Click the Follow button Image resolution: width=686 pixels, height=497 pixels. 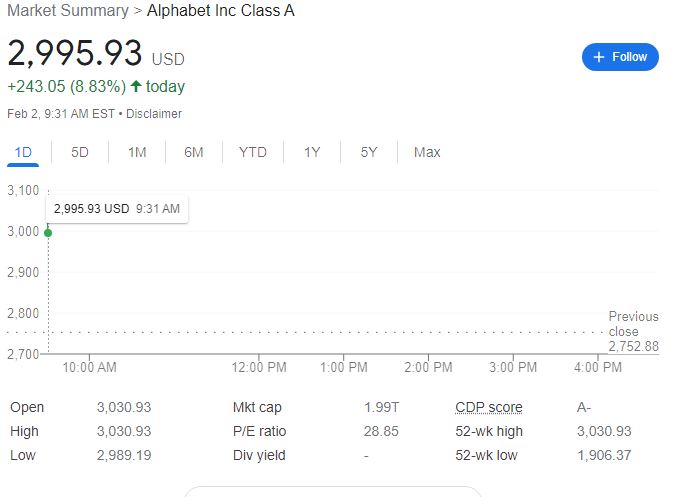[620, 57]
